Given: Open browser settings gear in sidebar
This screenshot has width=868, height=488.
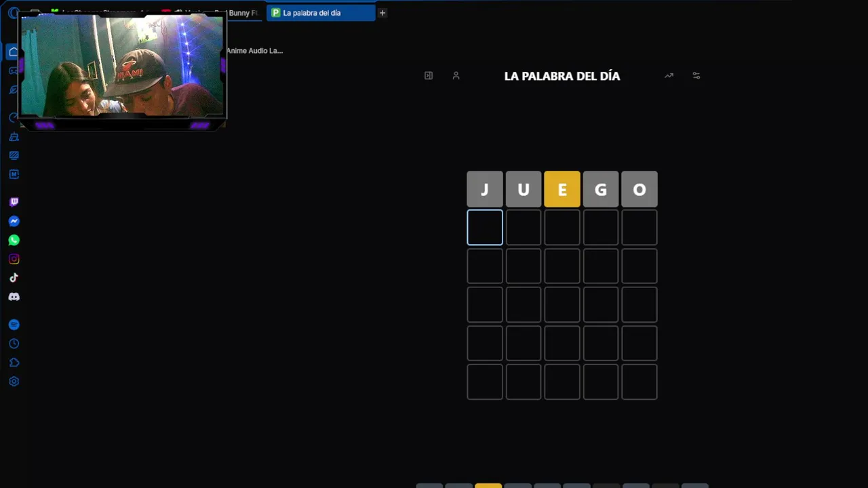Looking at the screenshot, I should pyautogui.click(x=14, y=382).
